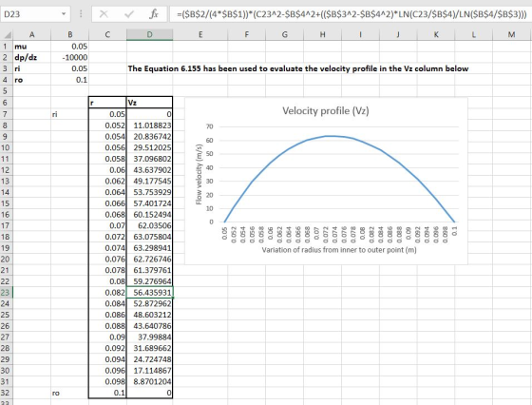Select row 1 header

(x=6, y=47)
